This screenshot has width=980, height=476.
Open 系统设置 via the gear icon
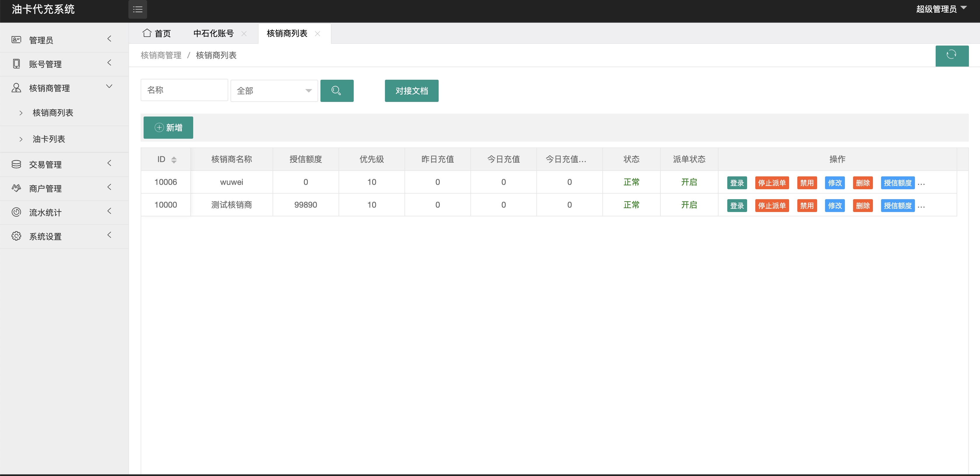pos(16,236)
